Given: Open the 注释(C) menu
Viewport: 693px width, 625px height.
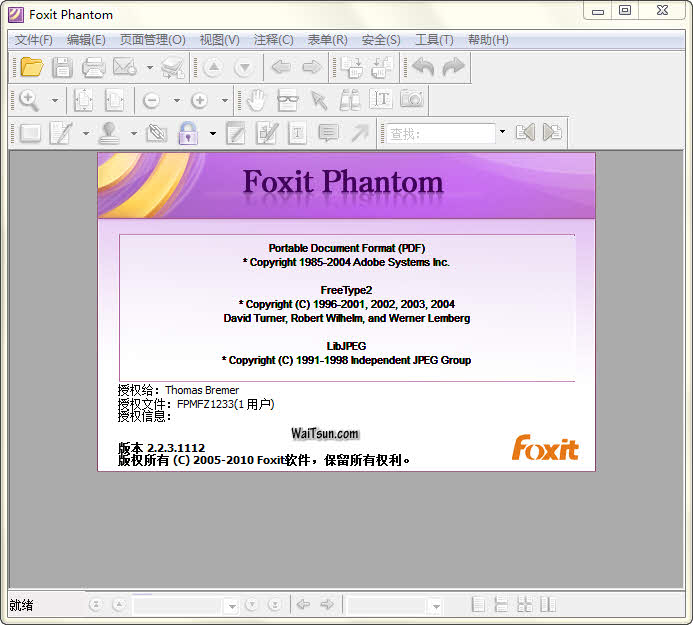Looking at the screenshot, I should click(x=273, y=40).
